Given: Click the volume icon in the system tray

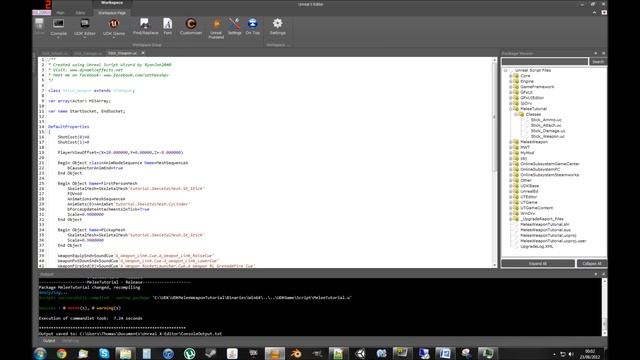Looking at the screenshot, I should point(571,354).
